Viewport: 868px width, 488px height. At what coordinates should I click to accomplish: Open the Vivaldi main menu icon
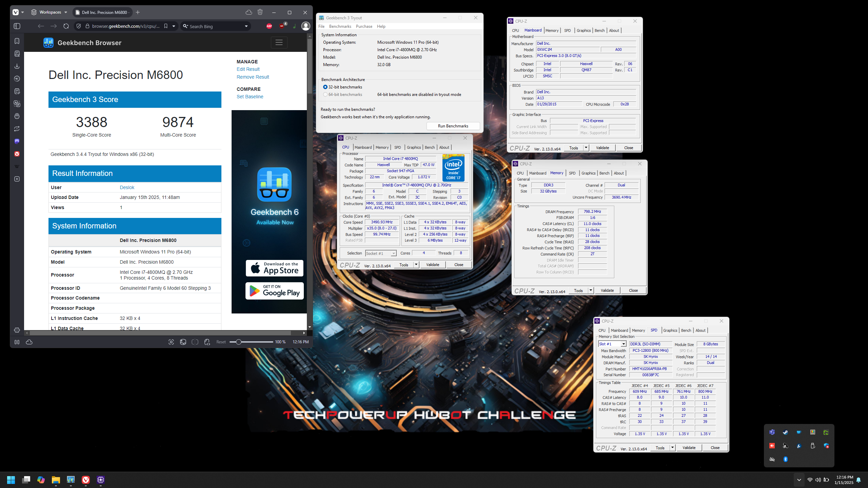tap(16, 12)
